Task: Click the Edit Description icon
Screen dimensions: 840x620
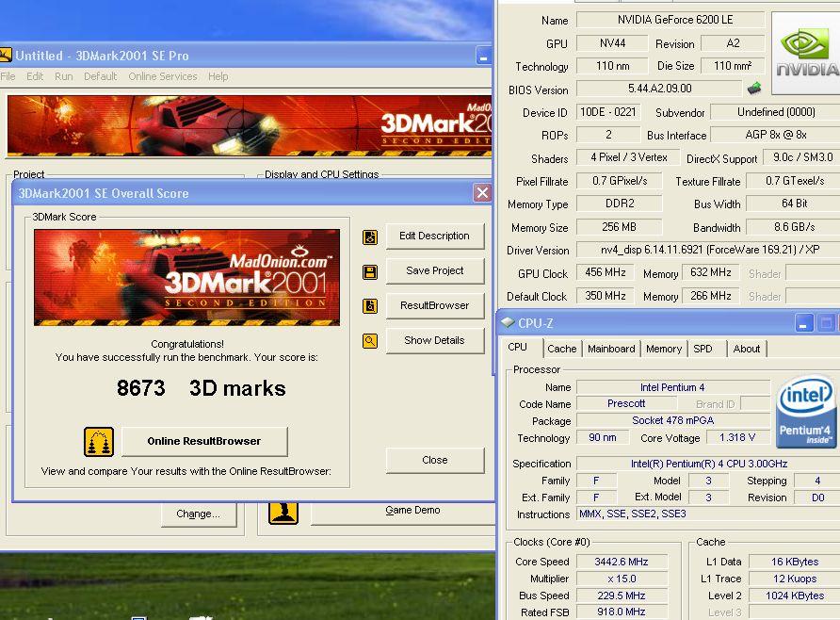Action: [370, 237]
